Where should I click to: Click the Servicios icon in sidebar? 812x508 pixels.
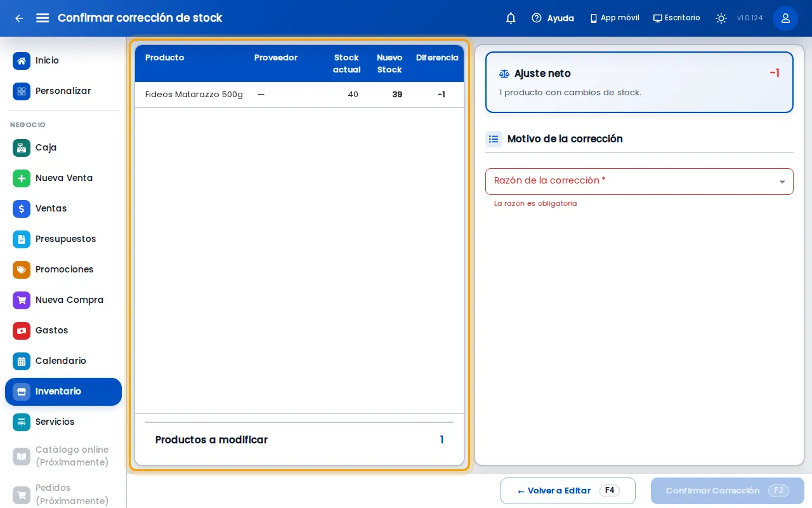pyautogui.click(x=22, y=422)
